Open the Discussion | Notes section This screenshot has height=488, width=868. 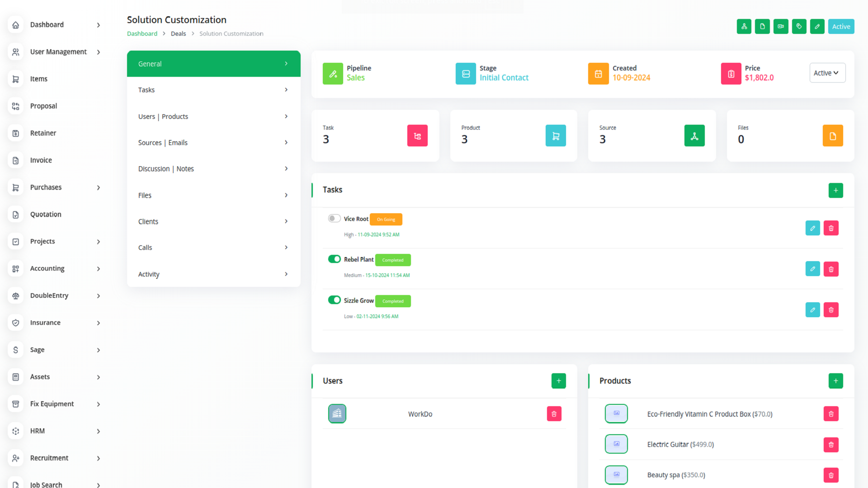213,169
